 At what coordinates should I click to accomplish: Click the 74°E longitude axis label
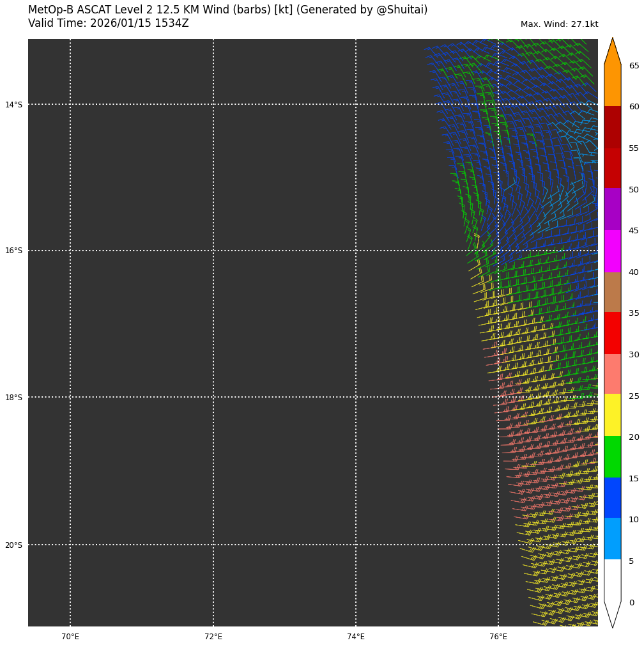(356, 637)
